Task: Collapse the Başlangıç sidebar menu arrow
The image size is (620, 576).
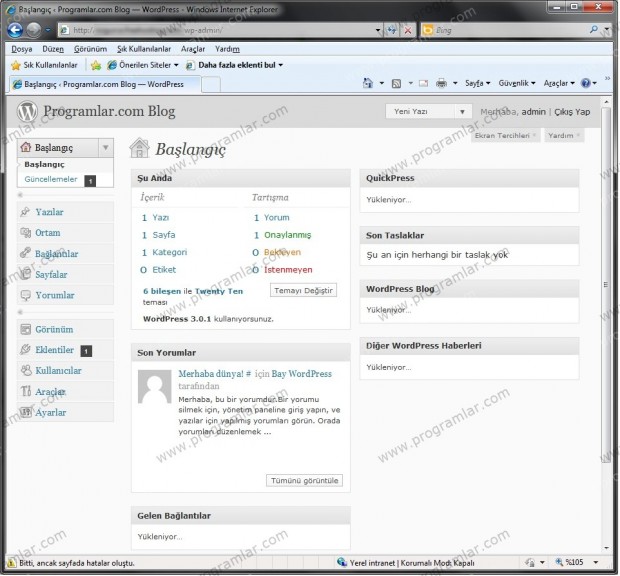Action: (x=106, y=147)
